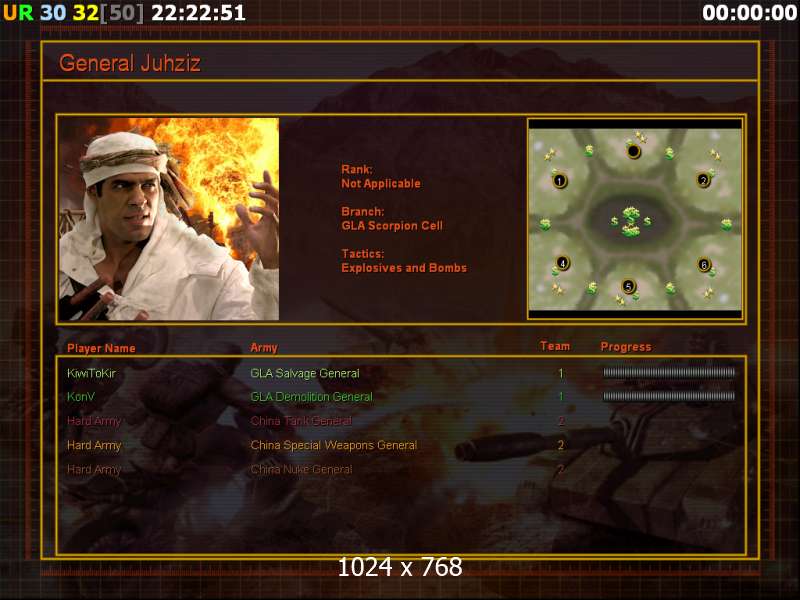Click the dollar icon left of central pile
800x600 pixels.
(615, 221)
